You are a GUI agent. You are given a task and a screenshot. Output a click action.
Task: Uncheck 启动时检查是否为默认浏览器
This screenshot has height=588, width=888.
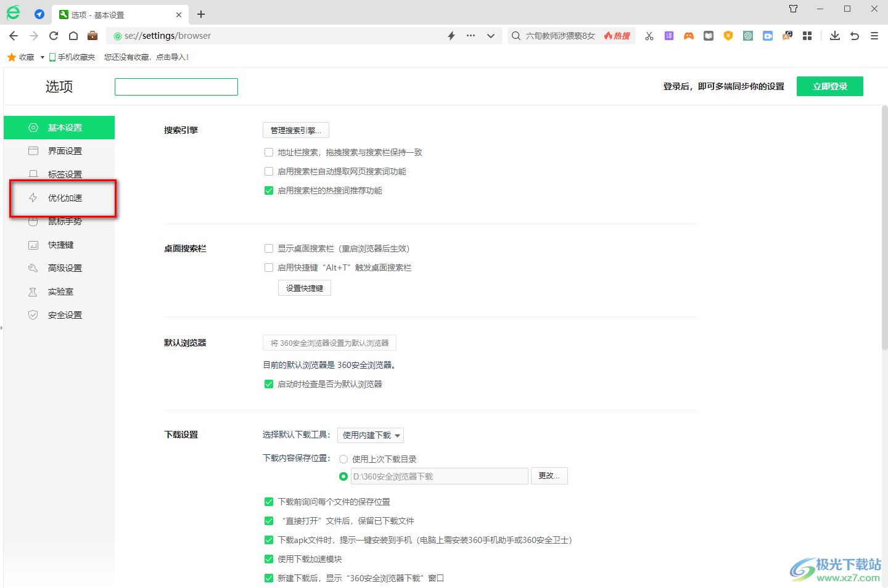point(269,384)
